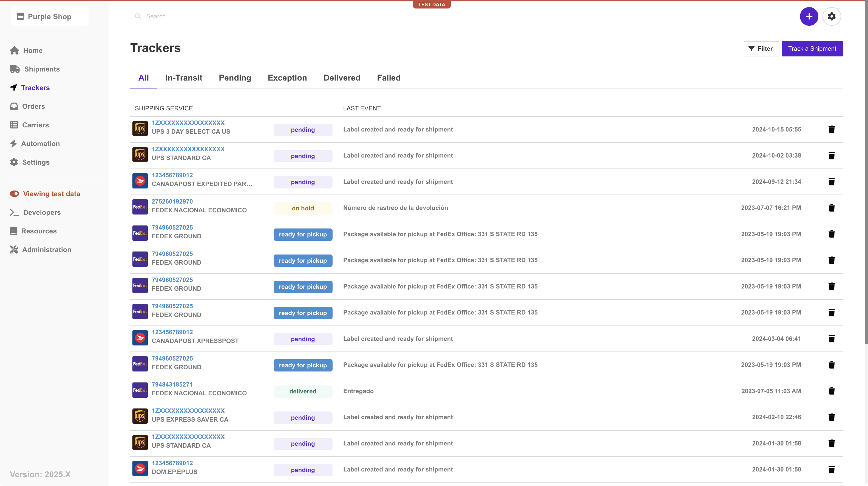
Task: Delete the FEDEX NACIONAL ECONOMICO on hold tracker
Action: tap(831, 208)
